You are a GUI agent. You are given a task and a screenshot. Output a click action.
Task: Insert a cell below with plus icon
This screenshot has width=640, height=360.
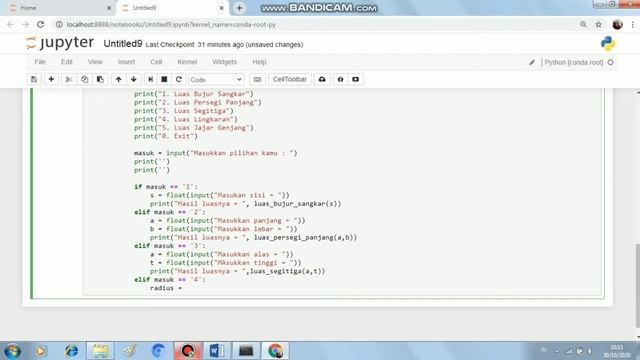coord(51,79)
